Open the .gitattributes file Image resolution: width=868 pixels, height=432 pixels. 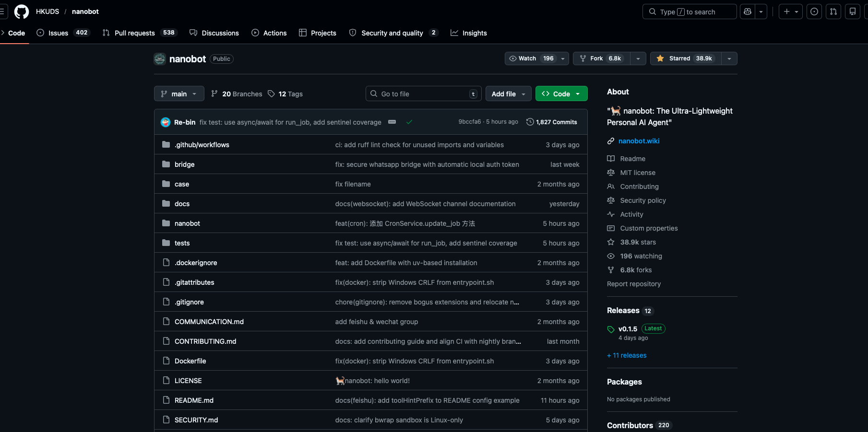(194, 282)
